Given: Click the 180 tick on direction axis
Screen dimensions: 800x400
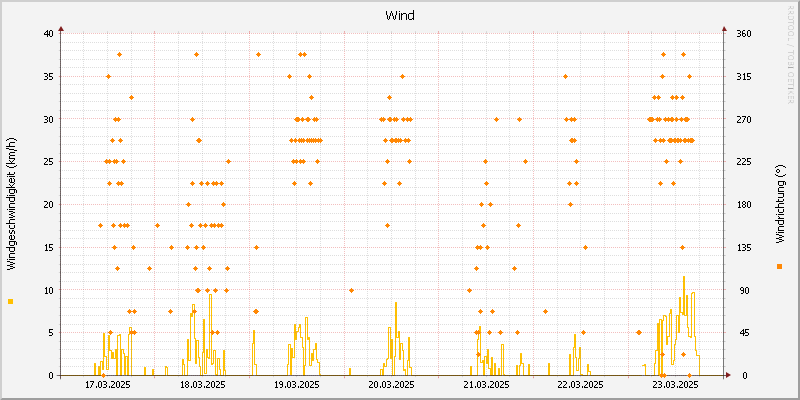Looking at the screenshot, I should click(743, 204).
